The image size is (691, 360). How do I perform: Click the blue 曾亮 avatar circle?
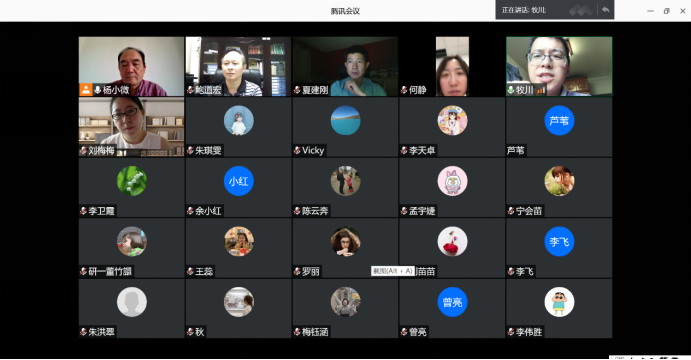[452, 302]
